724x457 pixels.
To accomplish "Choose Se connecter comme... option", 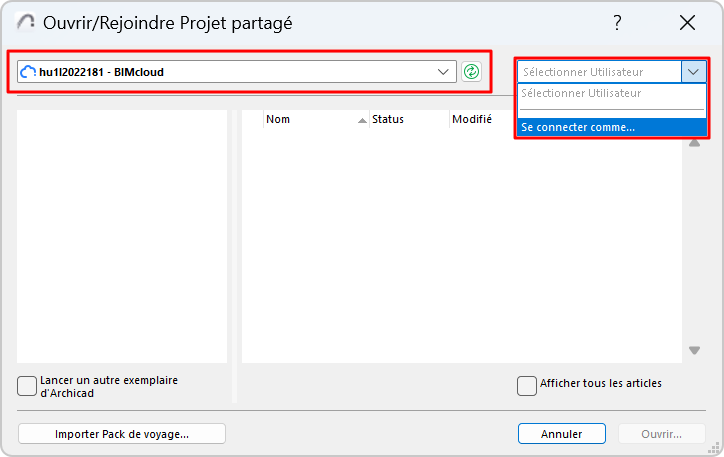I will (x=578, y=127).
